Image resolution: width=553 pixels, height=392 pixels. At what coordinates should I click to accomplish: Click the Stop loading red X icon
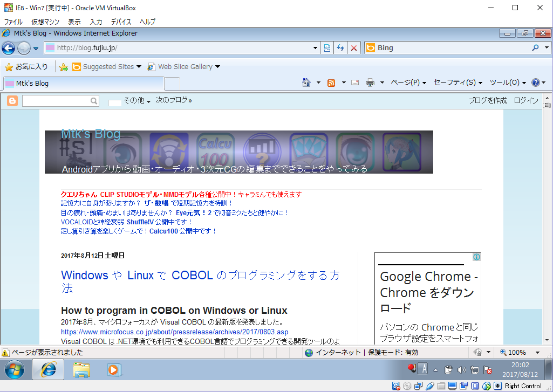tap(354, 48)
